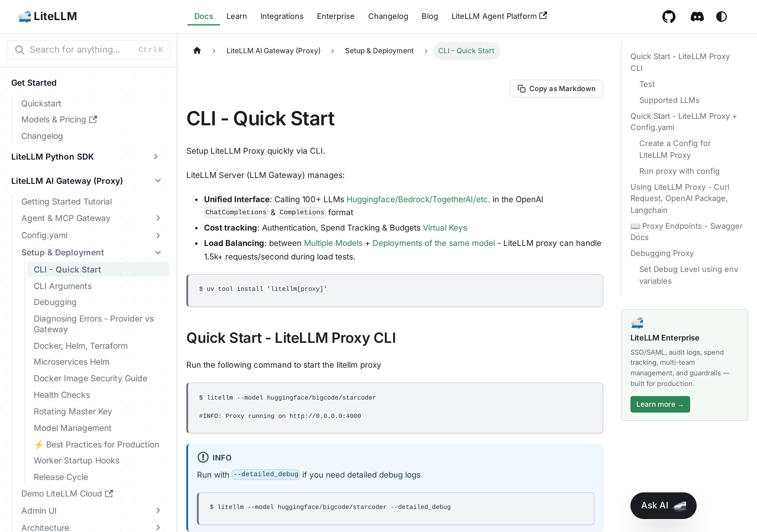Open the Debugging sidebar page

click(x=55, y=302)
